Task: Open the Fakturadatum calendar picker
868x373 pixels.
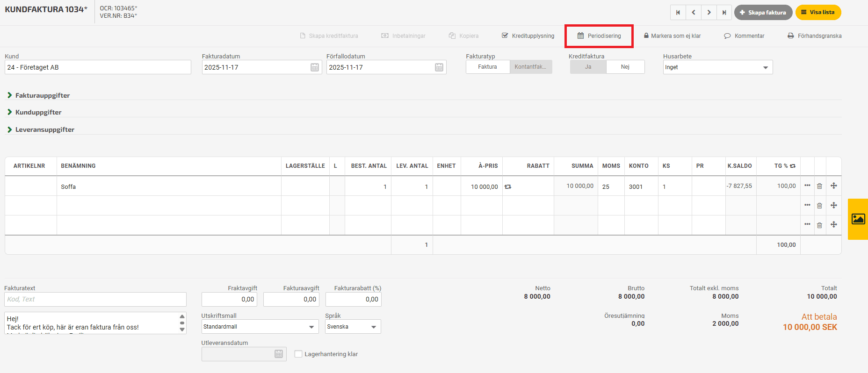Action: click(315, 67)
